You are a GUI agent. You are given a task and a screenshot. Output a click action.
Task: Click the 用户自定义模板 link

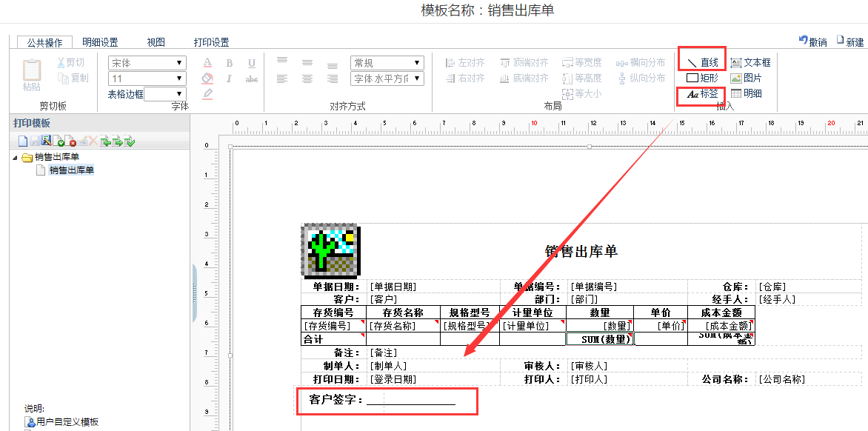point(67,422)
